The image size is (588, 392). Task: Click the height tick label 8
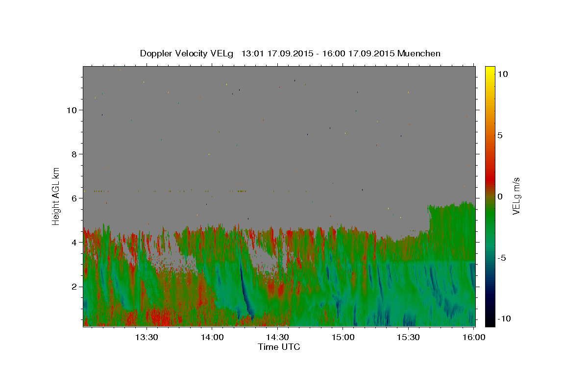pos(74,154)
